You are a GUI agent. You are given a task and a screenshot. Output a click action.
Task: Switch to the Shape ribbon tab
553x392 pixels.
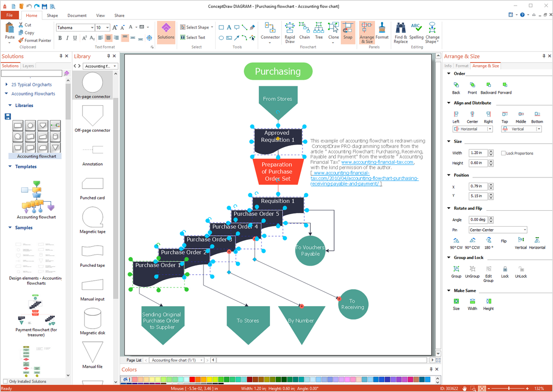(52, 16)
